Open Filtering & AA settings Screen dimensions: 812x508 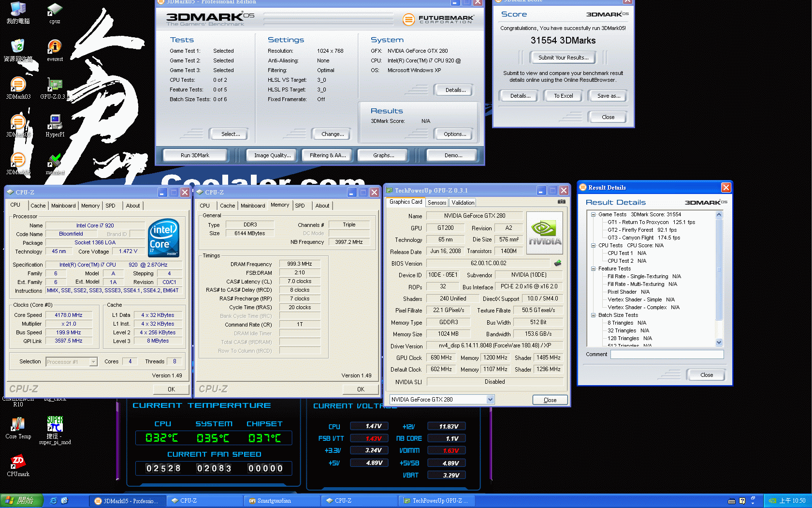328,155
